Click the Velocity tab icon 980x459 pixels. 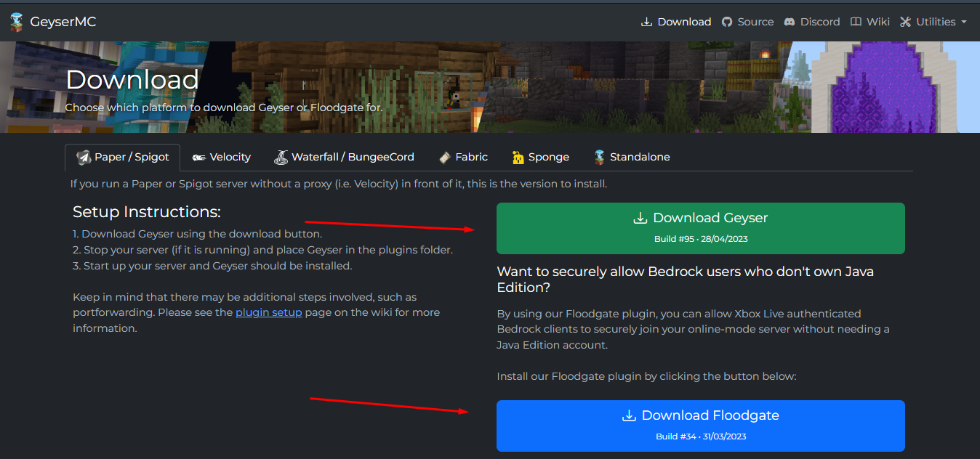pyautogui.click(x=199, y=158)
